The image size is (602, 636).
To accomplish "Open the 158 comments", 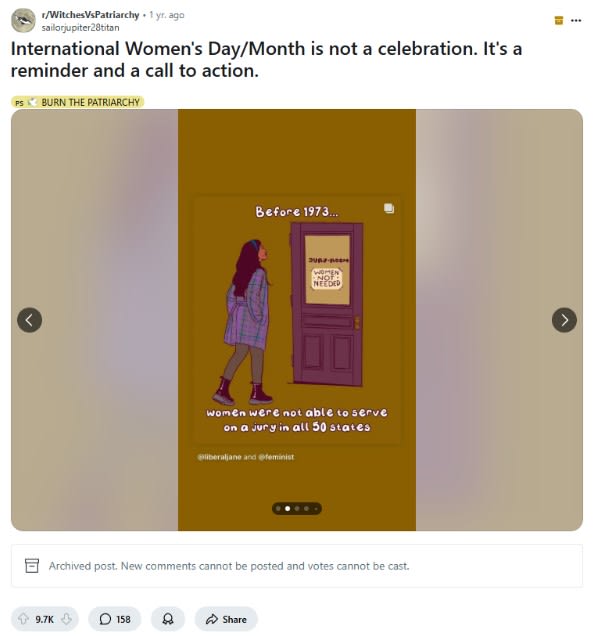I will coord(114,619).
